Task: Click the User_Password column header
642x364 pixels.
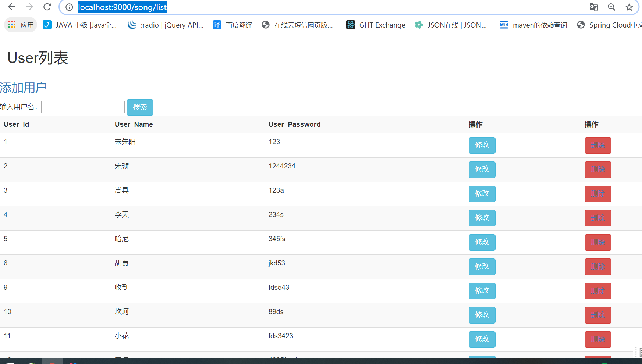Action: pos(295,124)
